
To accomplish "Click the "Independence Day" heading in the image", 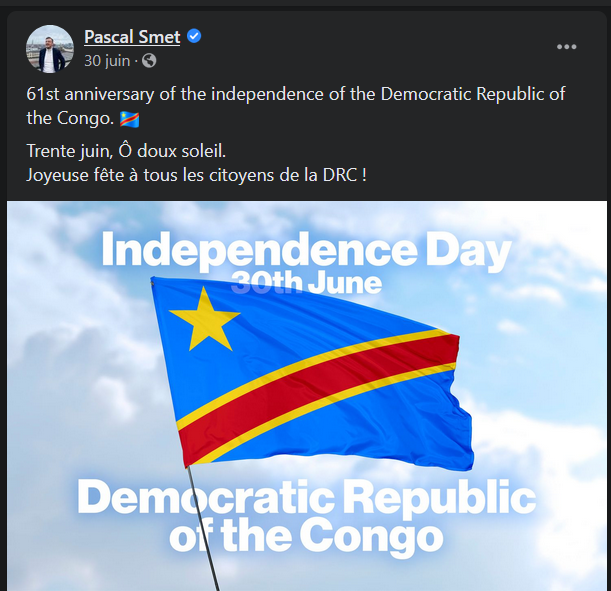I will click(x=306, y=251).
